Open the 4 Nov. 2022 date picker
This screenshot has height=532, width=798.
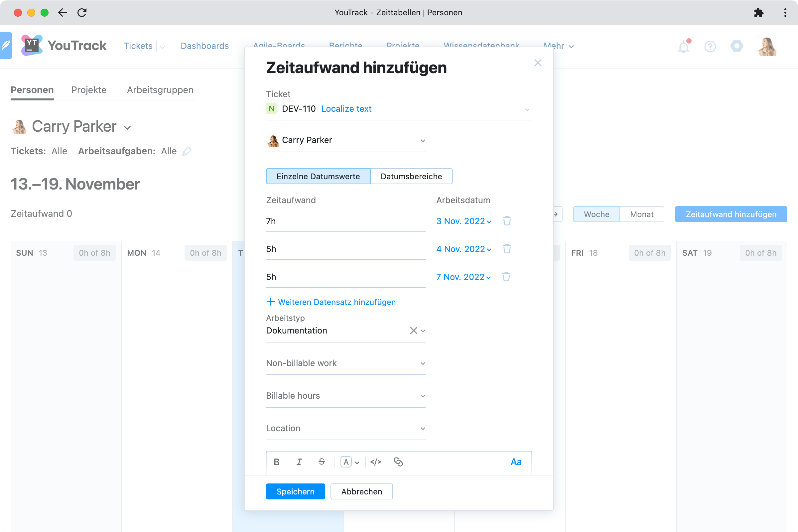(464, 249)
